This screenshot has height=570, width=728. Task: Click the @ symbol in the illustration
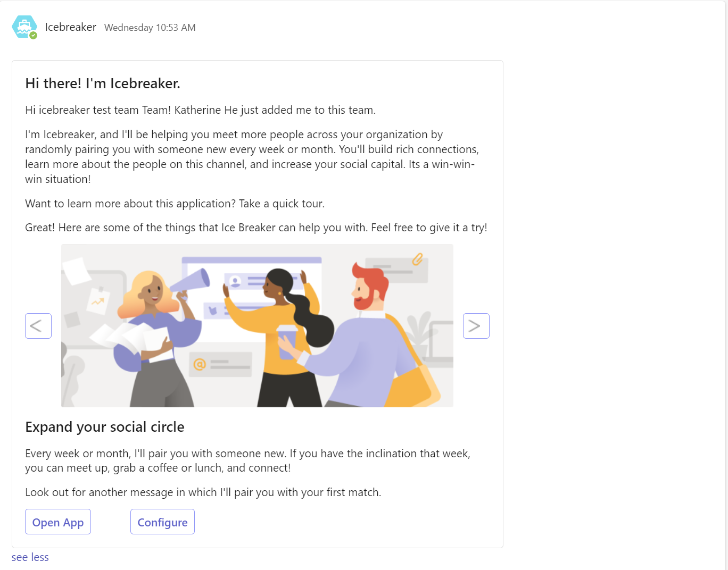point(199,364)
